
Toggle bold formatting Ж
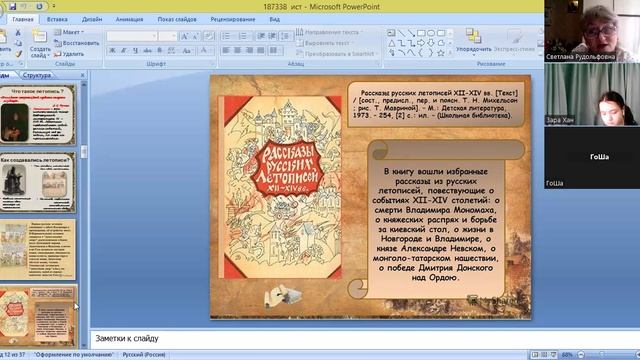coord(112,51)
